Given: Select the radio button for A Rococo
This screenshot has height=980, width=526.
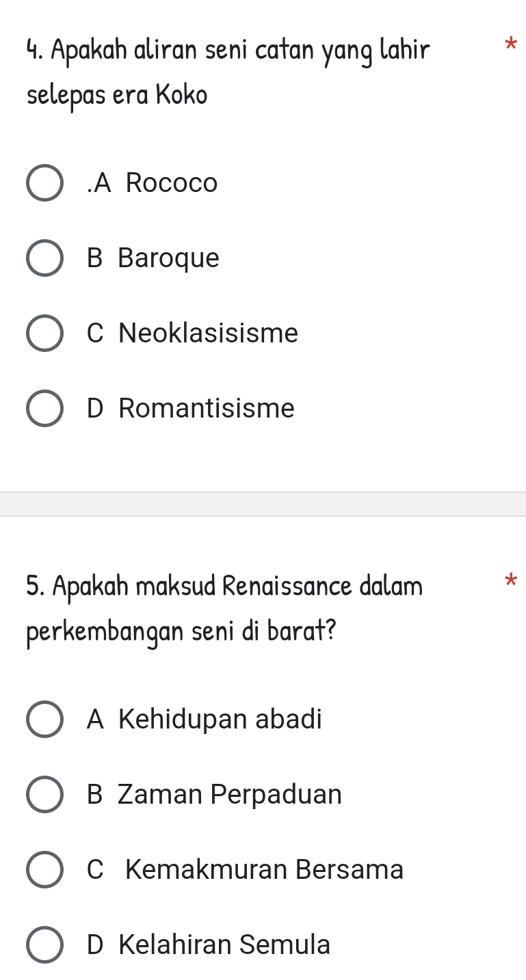Looking at the screenshot, I should (x=44, y=183).
